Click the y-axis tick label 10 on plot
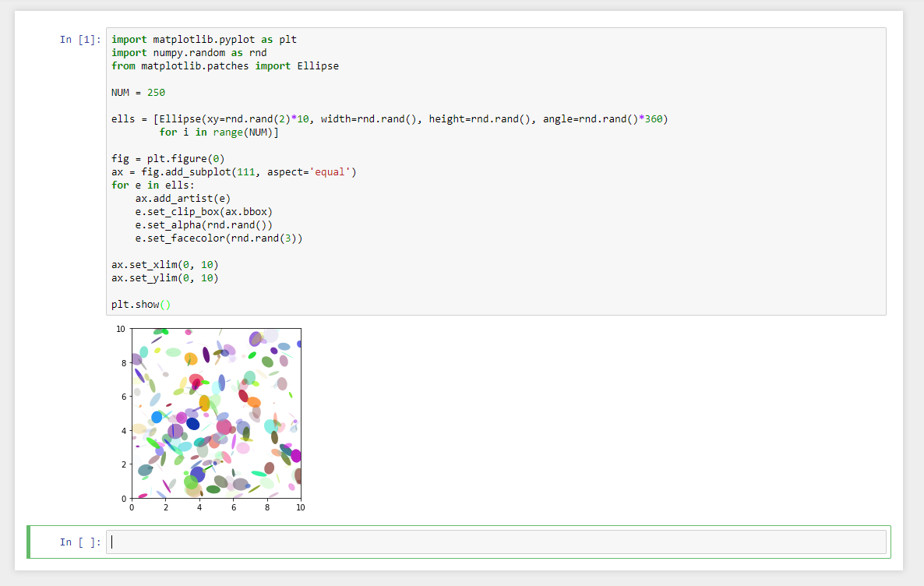Image resolution: width=924 pixels, height=586 pixels. [x=120, y=329]
